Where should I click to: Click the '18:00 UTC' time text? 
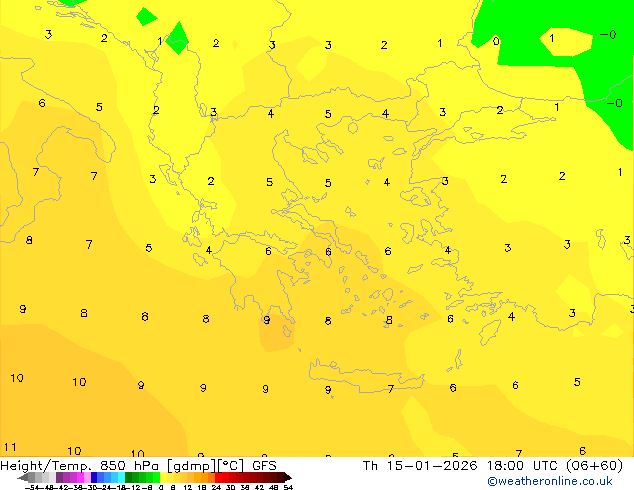[x=523, y=466]
